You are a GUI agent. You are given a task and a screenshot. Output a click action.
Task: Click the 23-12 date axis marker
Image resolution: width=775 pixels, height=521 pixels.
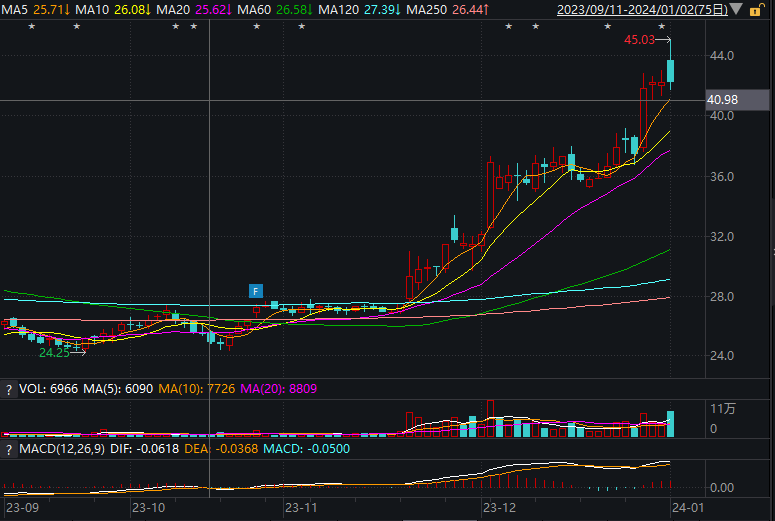click(x=499, y=508)
